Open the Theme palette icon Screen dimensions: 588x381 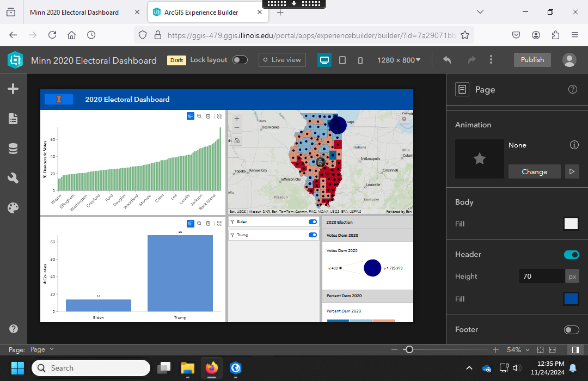[x=14, y=208]
